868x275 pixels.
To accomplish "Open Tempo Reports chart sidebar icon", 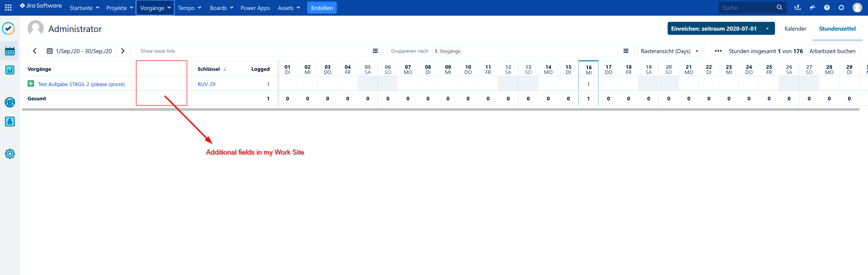I will pyautogui.click(x=10, y=70).
